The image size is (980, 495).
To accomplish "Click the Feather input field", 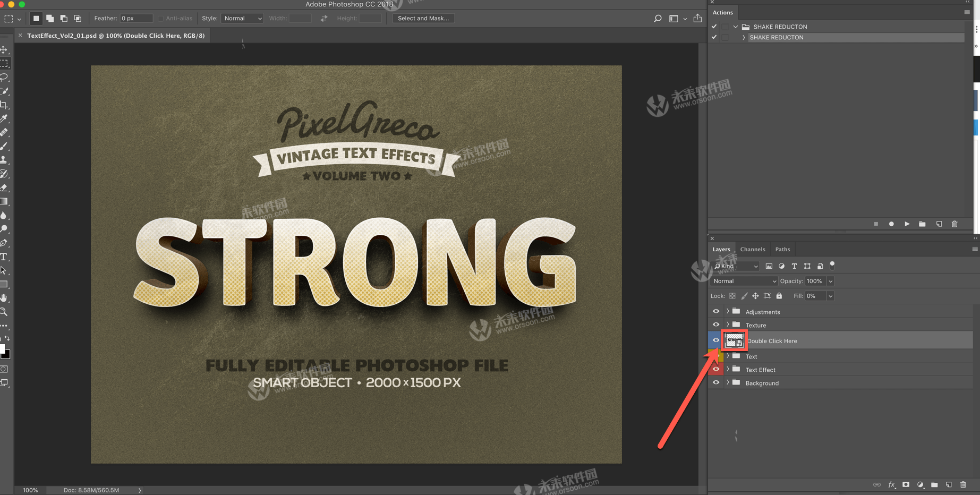I will (x=137, y=18).
